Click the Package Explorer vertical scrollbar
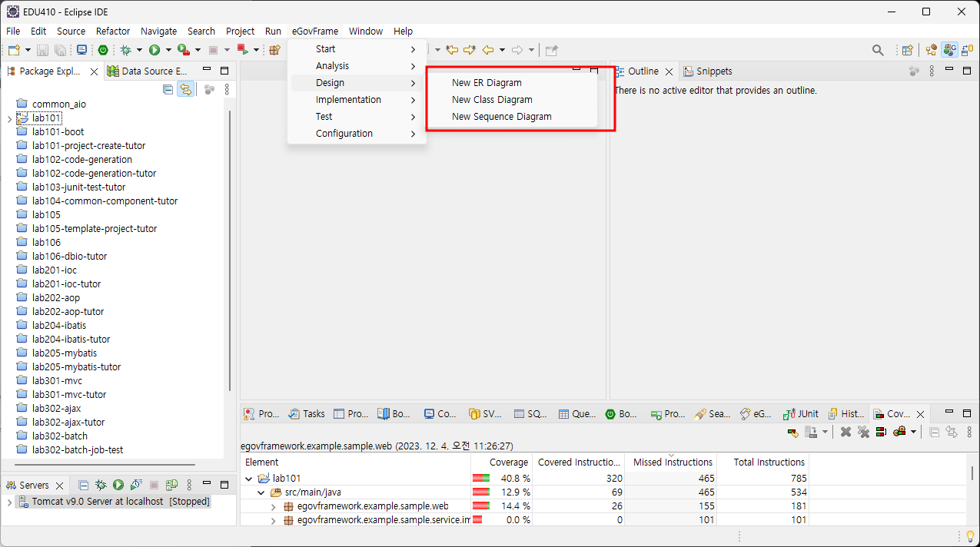 pos(231,250)
